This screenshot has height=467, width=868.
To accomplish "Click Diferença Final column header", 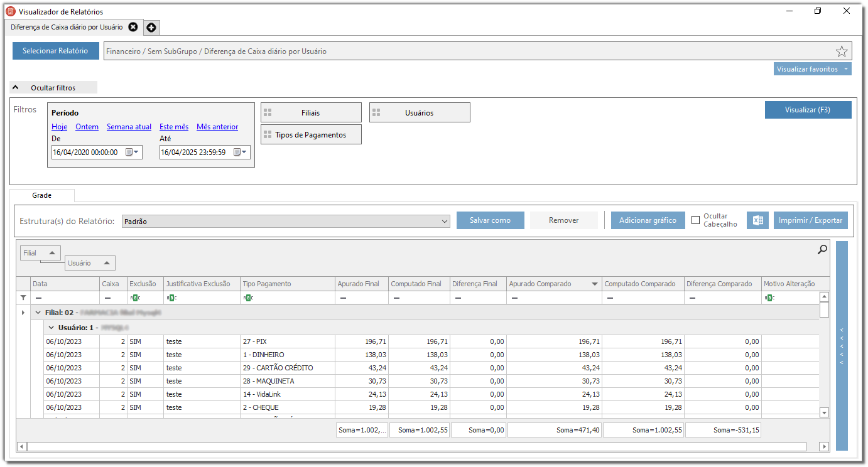I will click(x=478, y=284).
